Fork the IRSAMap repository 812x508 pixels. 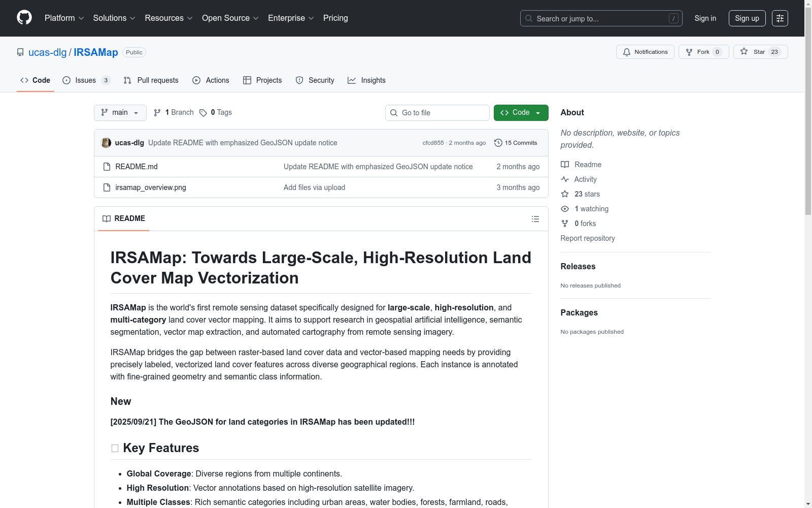pos(703,52)
